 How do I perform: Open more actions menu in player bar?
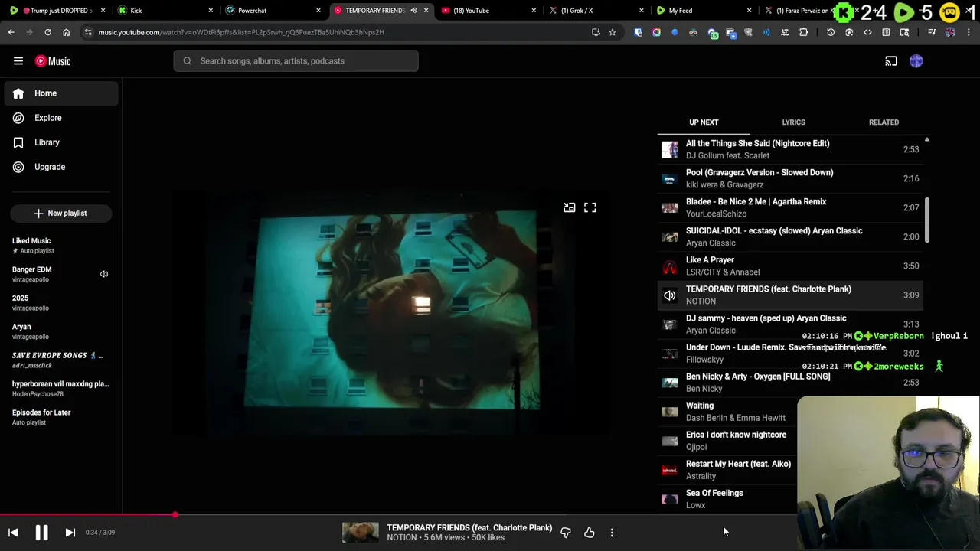pyautogui.click(x=612, y=533)
